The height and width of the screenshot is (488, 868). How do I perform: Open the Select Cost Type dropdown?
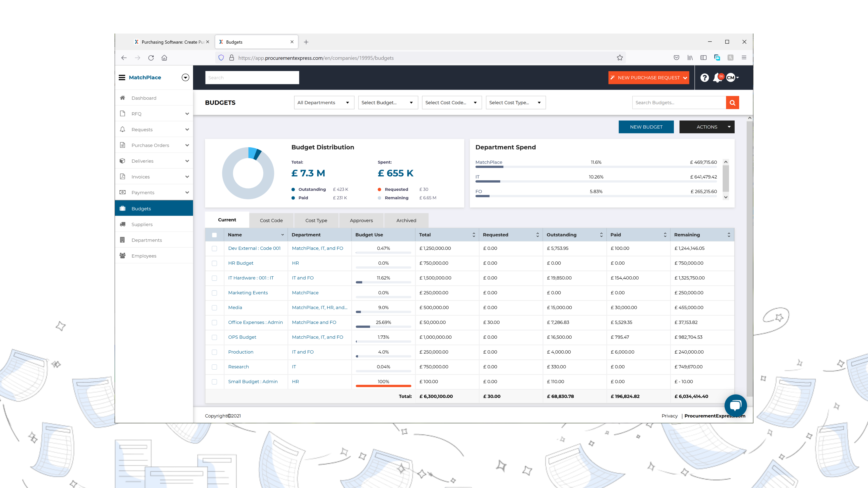(515, 102)
